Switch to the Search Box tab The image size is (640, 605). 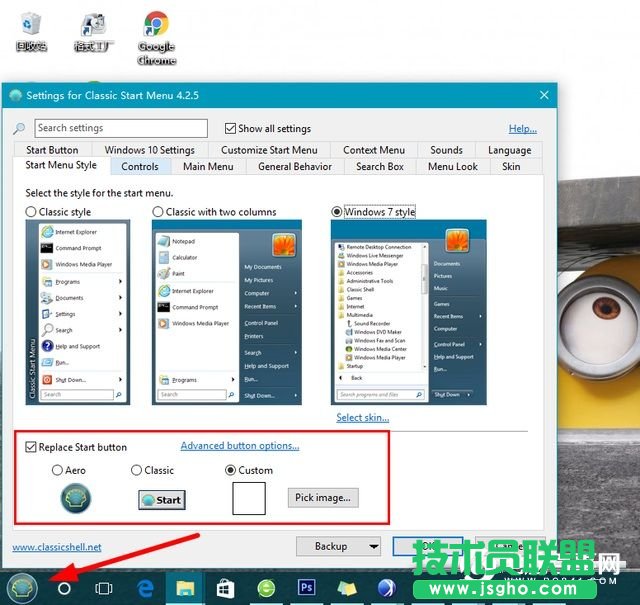coord(380,167)
